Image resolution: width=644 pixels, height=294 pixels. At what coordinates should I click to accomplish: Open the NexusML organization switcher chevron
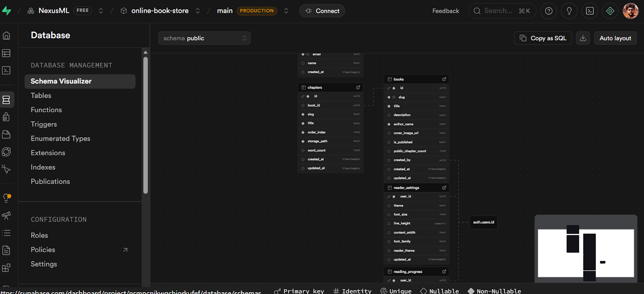pos(101,11)
